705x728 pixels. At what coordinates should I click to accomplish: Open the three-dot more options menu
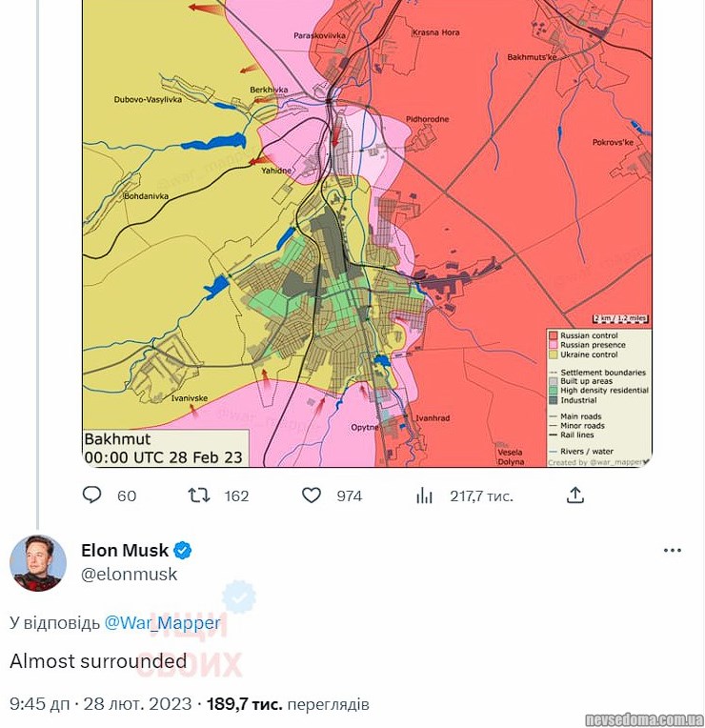(x=673, y=551)
